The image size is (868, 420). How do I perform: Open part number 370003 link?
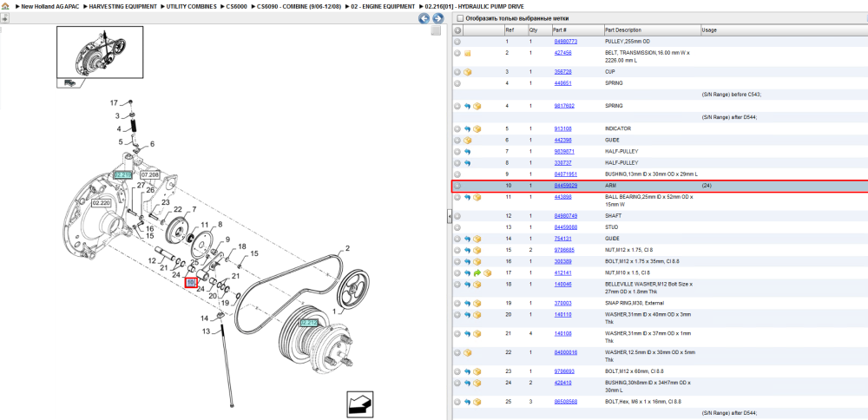point(562,303)
